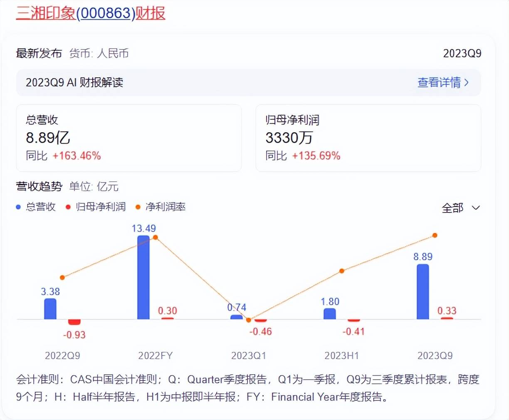Click the 2023Q9 axis label under chart
Viewport: 509px width, 420px height.
pyautogui.click(x=435, y=356)
